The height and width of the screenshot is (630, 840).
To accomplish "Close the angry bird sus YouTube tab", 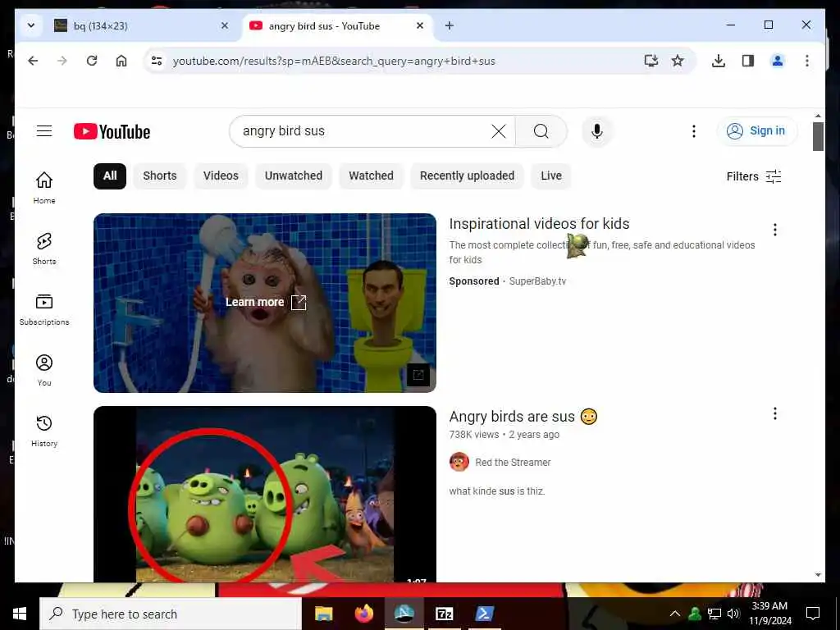I will tap(420, 25).
